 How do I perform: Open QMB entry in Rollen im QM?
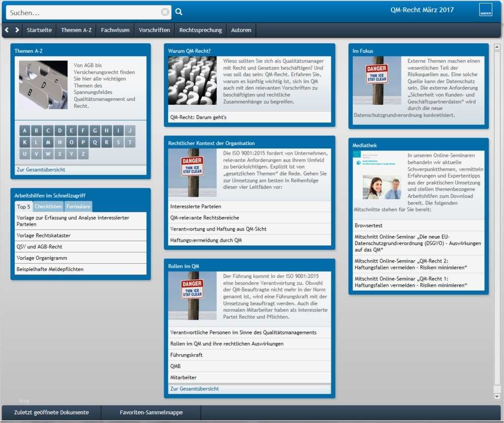250,366
